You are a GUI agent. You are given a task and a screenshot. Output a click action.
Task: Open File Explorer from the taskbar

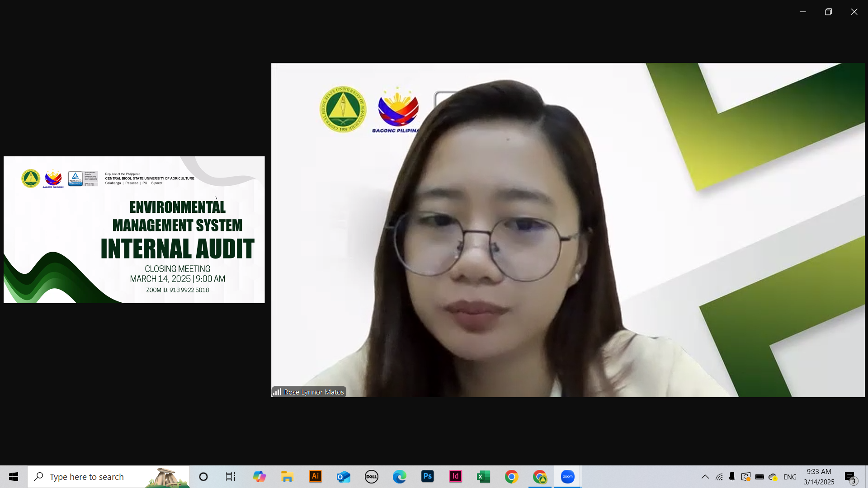[x=287, y=477]
